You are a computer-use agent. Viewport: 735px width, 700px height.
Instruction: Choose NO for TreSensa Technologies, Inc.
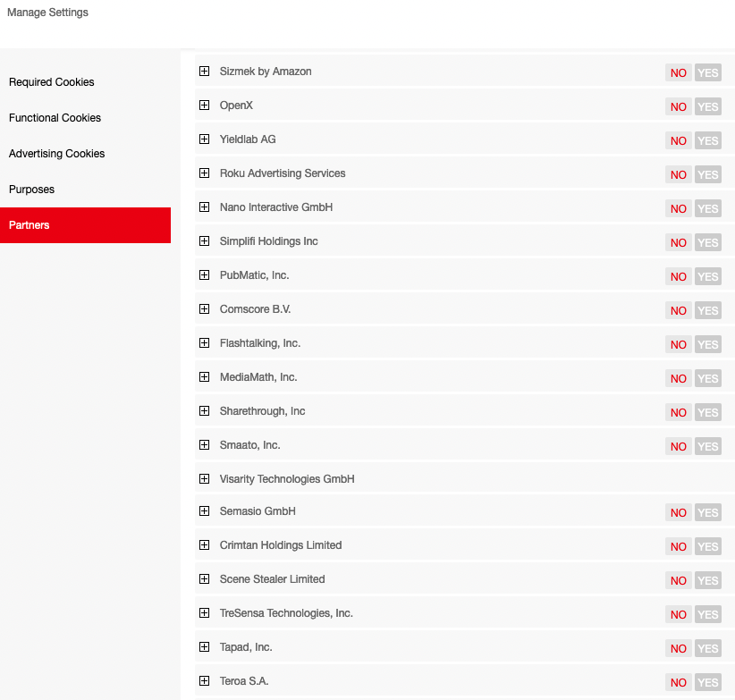pyautogui.click(x=679, y=614)
